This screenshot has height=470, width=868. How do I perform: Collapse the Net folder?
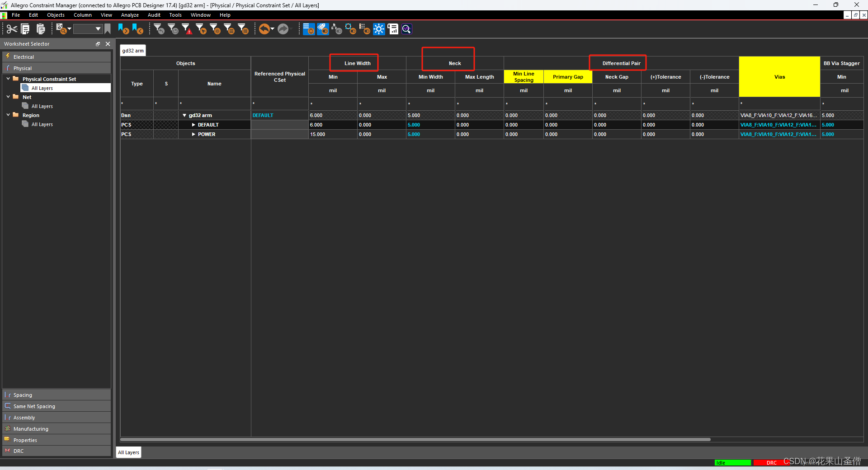click(x=8, y=97)
